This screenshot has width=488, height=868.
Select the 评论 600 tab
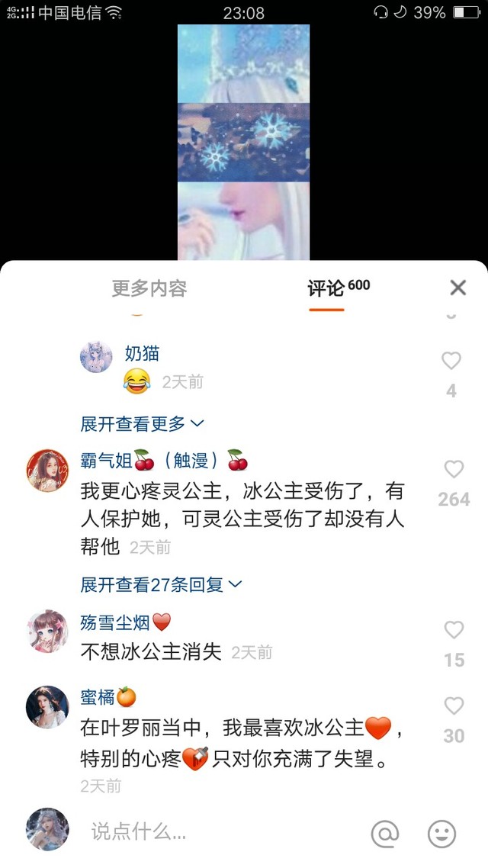[x=339, y=288]
